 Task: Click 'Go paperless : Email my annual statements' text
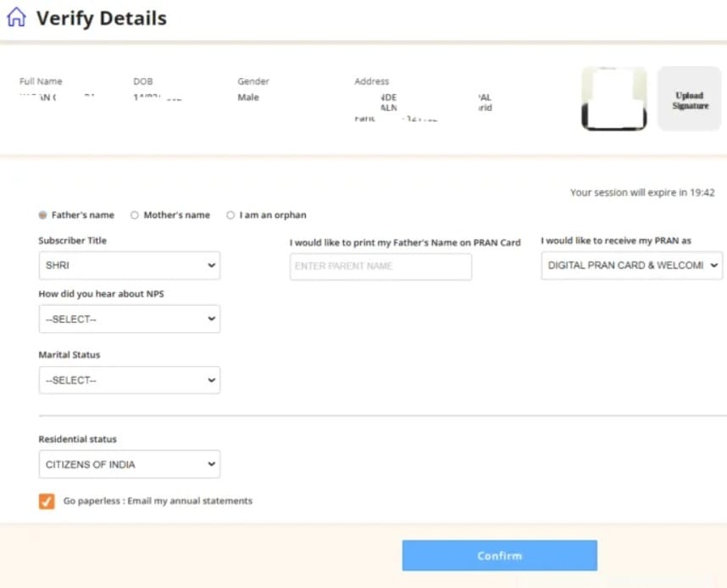click(x=158, y=501)
